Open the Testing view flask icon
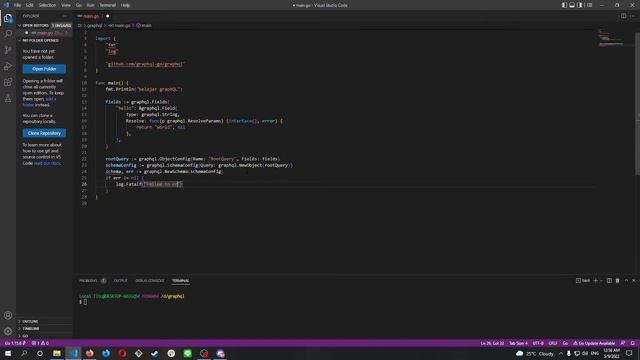 [x=8, y=98]
